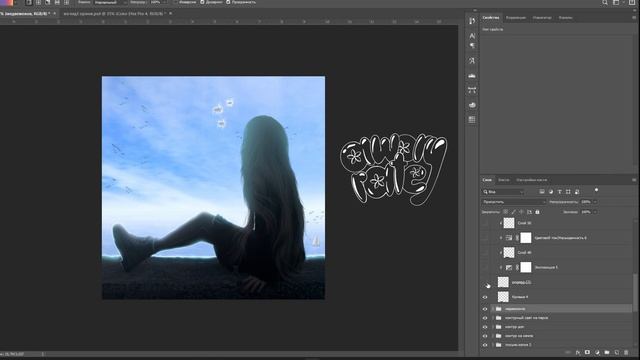
Task: Open the workspace switcher icon
Action: (616, 2)
